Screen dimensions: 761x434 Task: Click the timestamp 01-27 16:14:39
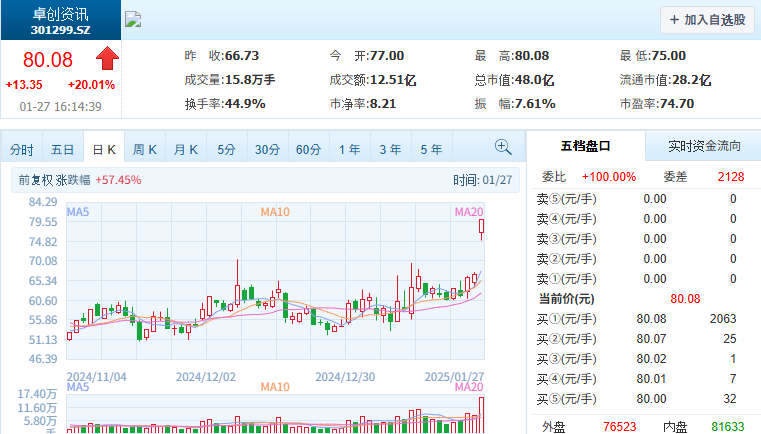(61, 107)
